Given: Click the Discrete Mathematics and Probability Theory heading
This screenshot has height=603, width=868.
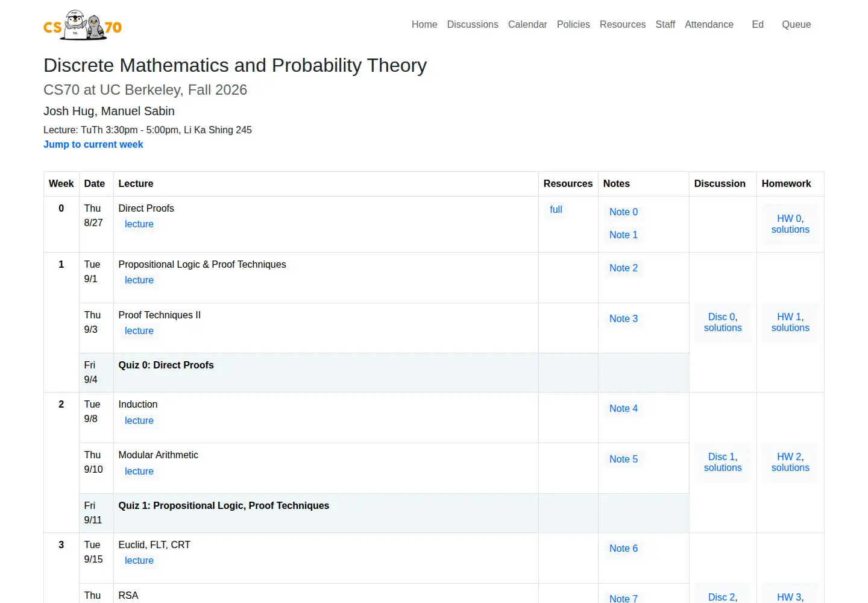Looking at the screenshot, I should 235,65.
